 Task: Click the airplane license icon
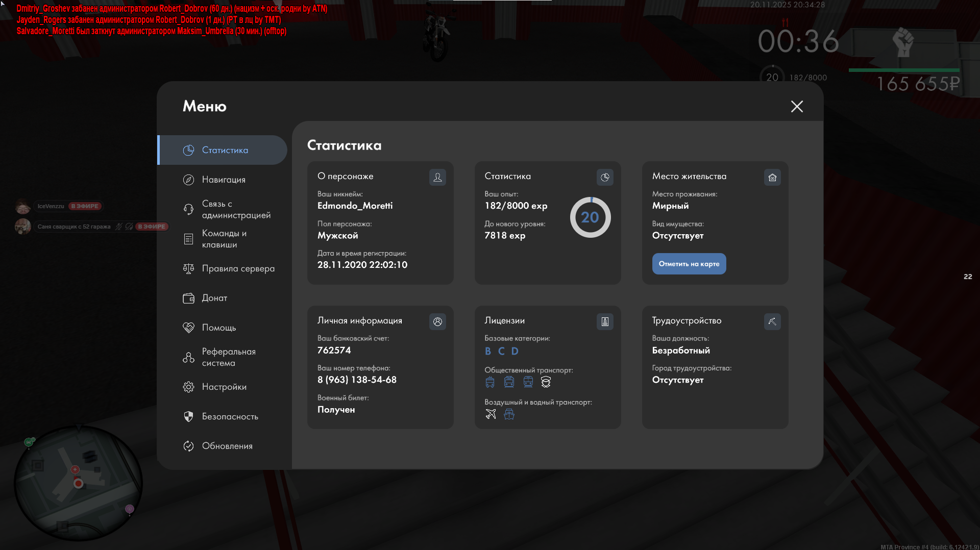pos(491,414)
